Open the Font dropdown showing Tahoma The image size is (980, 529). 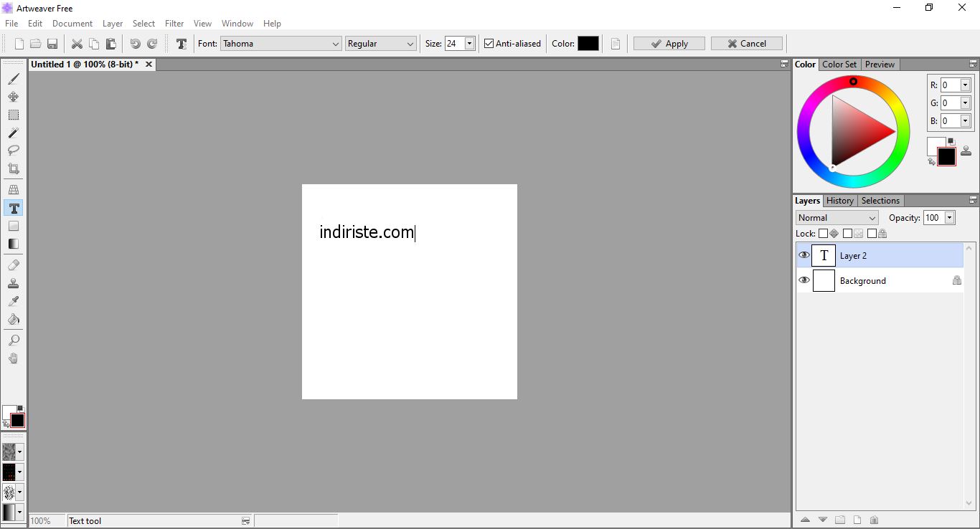[281, 44]
